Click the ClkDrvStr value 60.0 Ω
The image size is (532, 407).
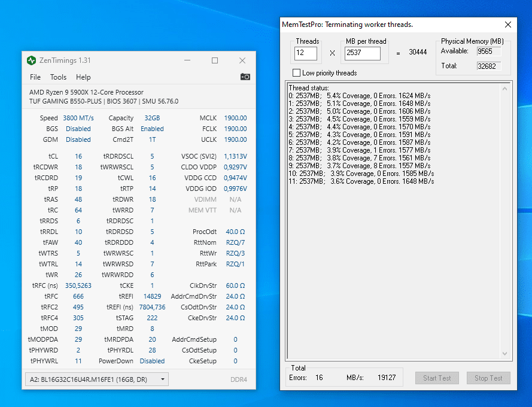(x=235, y=286)
